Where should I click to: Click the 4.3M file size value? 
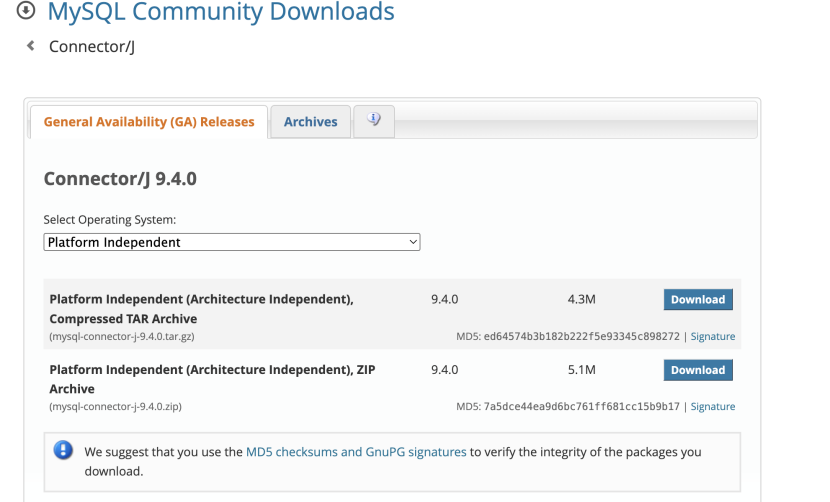[x=581, y=299]
